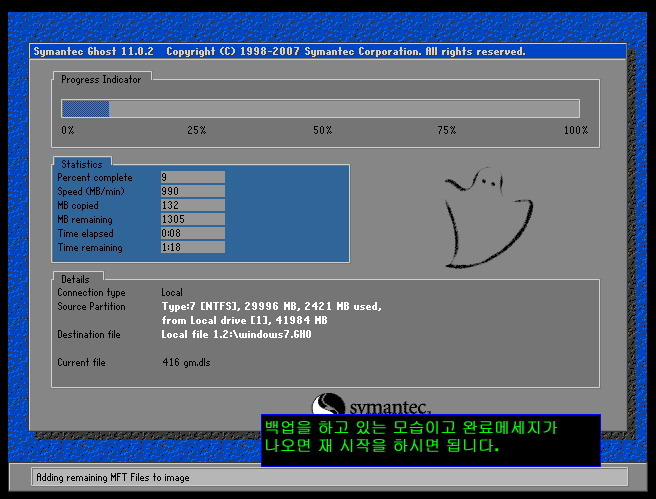
Task: Click the MB copied label
Action: coord(78,205)
